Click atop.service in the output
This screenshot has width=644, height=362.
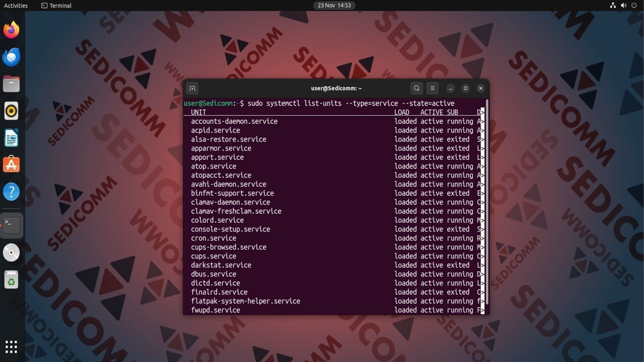[214, 166]
